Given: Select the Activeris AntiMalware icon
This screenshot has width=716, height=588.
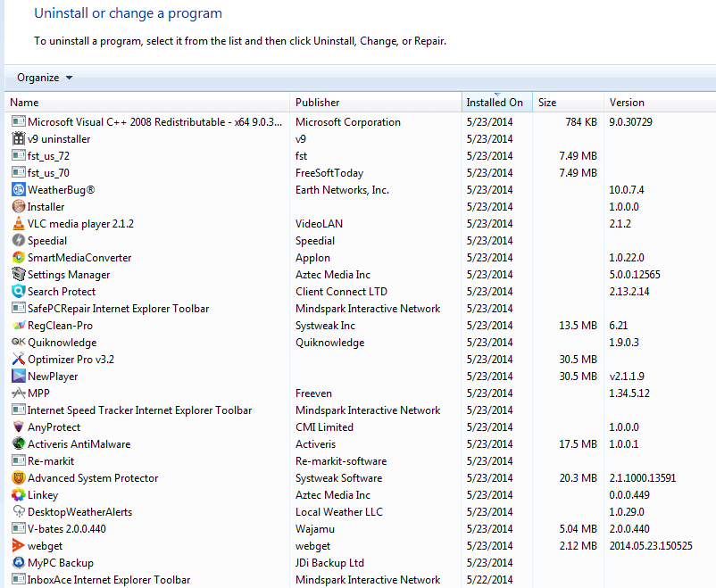Looking at the screenshot, I should pos(19,444).
